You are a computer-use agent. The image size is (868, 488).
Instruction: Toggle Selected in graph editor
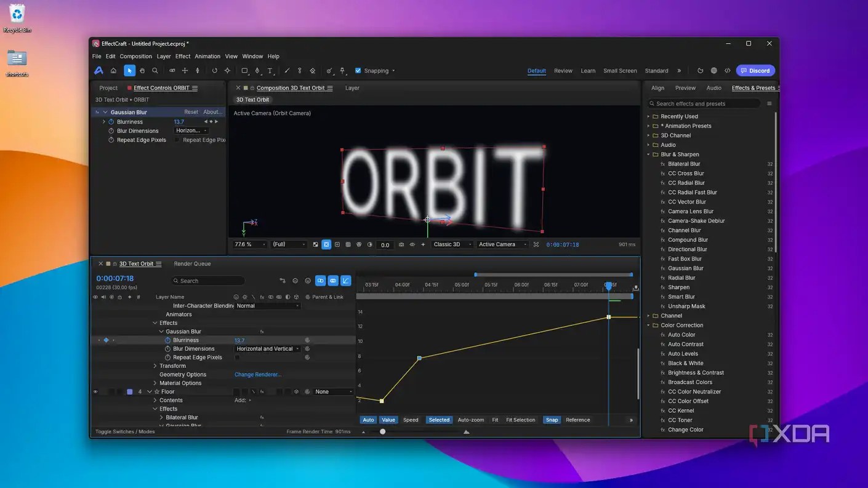(x=439, y=420)
